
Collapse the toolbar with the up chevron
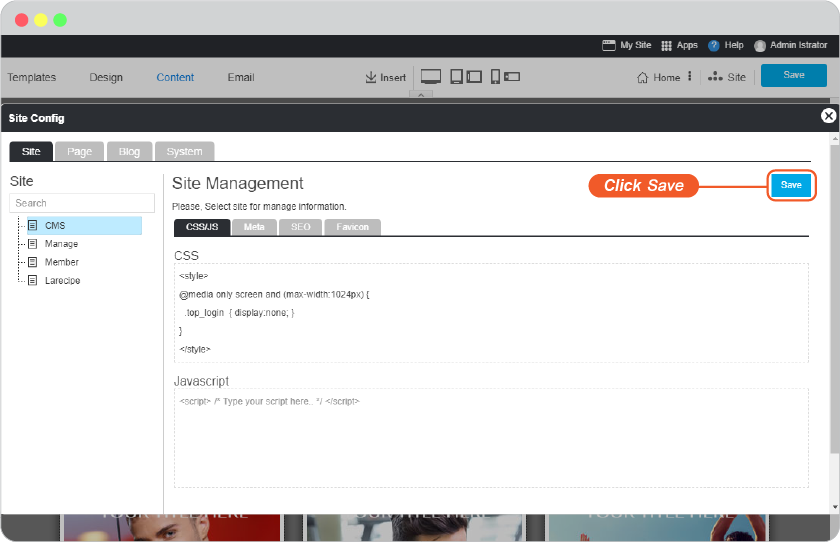(x=421, y=95)
